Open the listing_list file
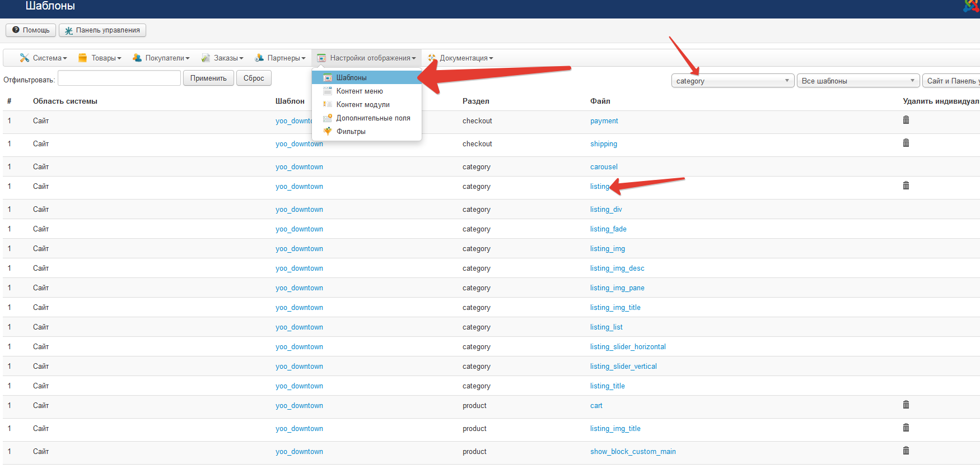The image size is (980, 468). click(x=606, y=327)
